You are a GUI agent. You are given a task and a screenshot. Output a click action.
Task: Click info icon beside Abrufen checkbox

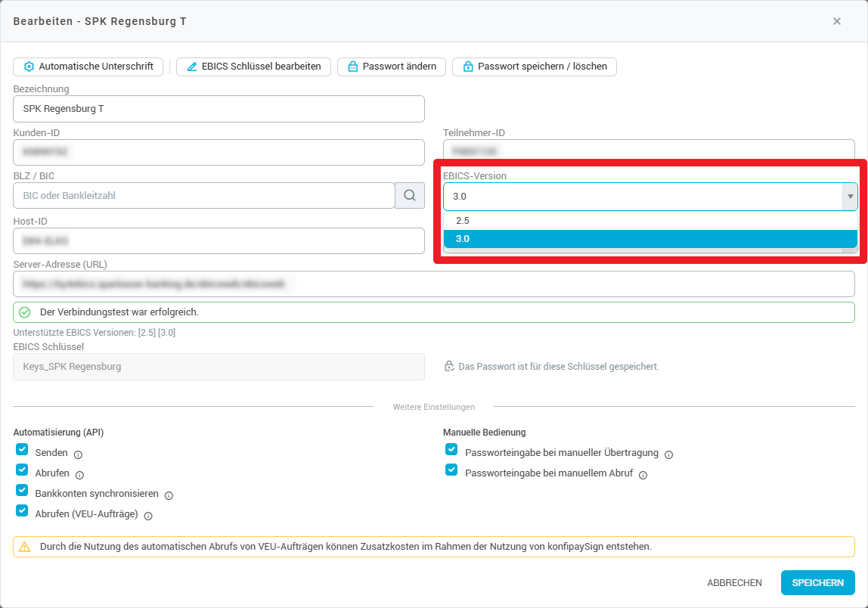coord(79,475)
